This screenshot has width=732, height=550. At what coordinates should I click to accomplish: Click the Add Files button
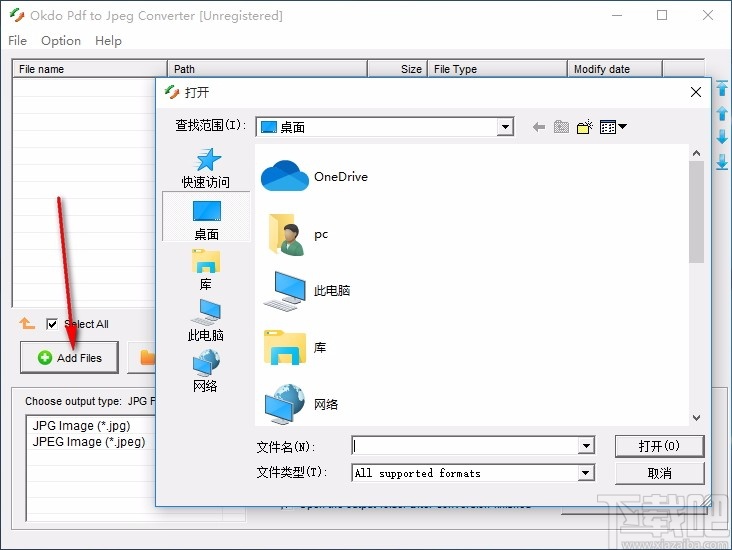69,358
